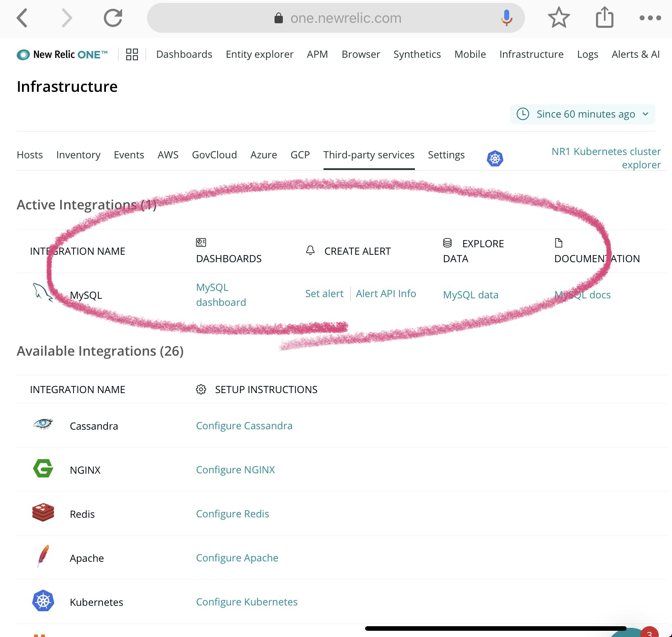This screenshot has width=672, height=637.
Task: Click the document icon above Documentation
Action: point(559,243)
